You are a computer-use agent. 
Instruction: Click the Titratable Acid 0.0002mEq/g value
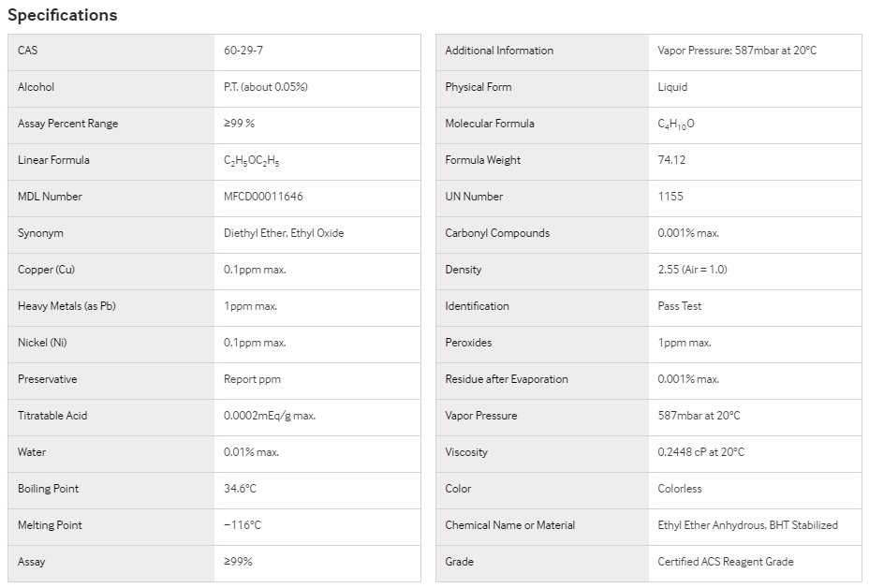click(270, 416)
